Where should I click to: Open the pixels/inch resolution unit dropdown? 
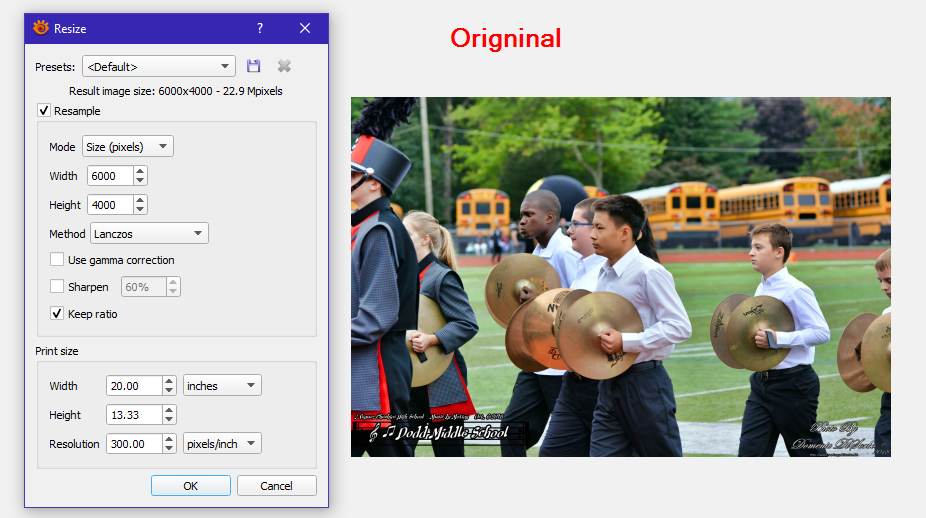(x=222, y=444)
